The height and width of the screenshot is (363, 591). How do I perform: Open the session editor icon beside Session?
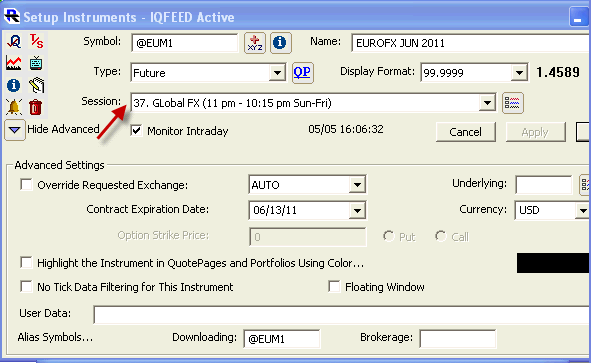coord(513,103)
